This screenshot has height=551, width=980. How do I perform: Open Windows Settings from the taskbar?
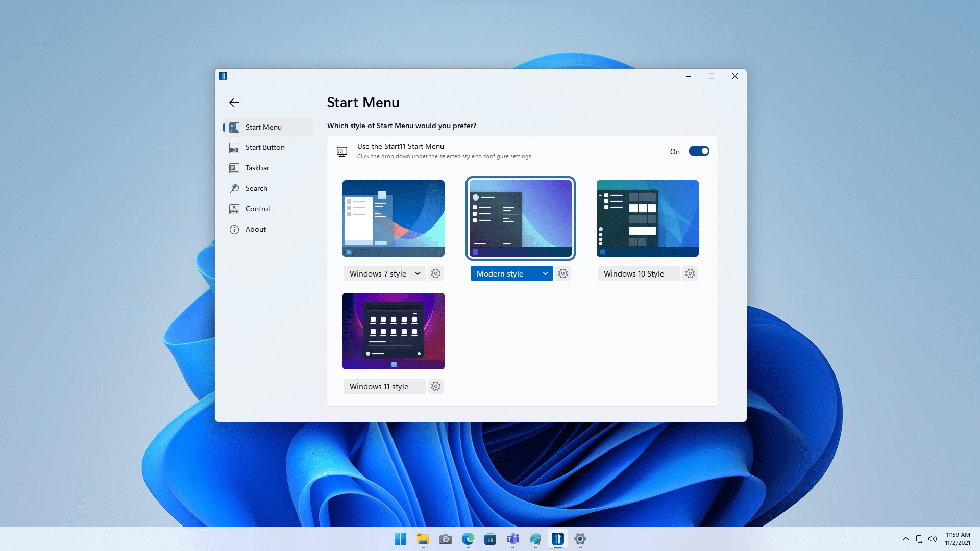[x=579, y=539]
